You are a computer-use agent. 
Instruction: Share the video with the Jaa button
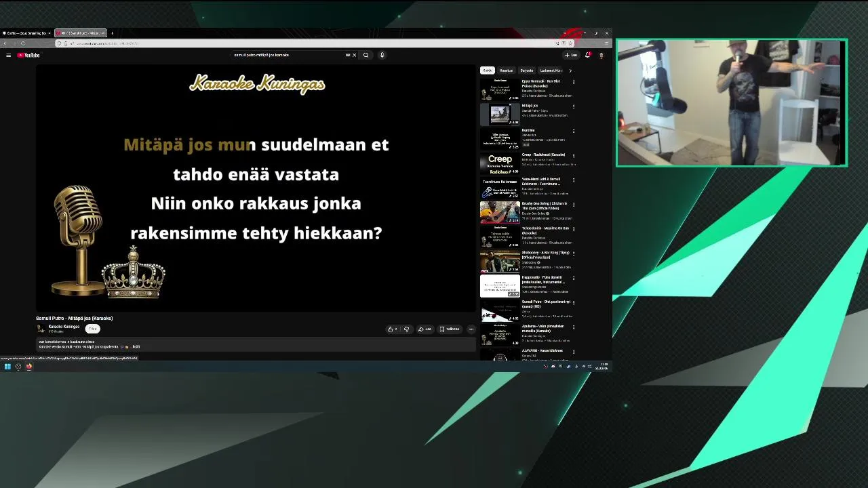[x=425, y=329]
